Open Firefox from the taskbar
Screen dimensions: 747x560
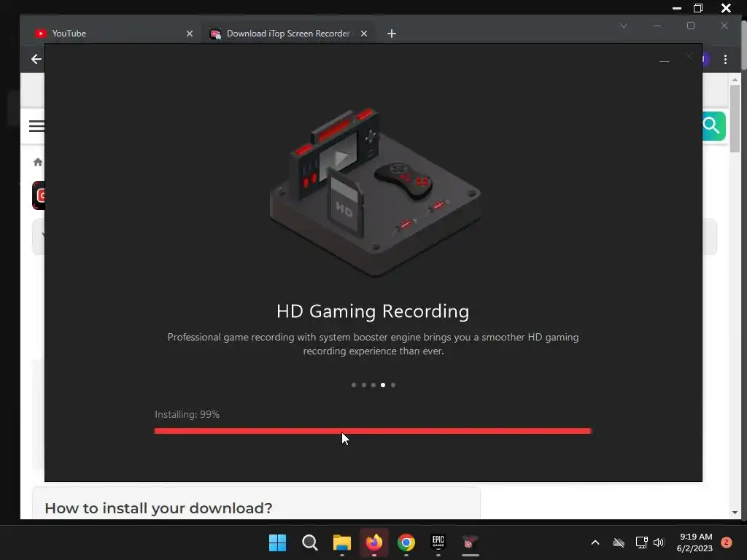374,542
